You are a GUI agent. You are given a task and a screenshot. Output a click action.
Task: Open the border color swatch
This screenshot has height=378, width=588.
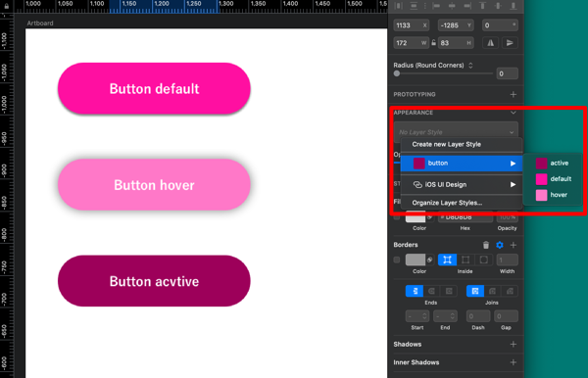point(416,260)
